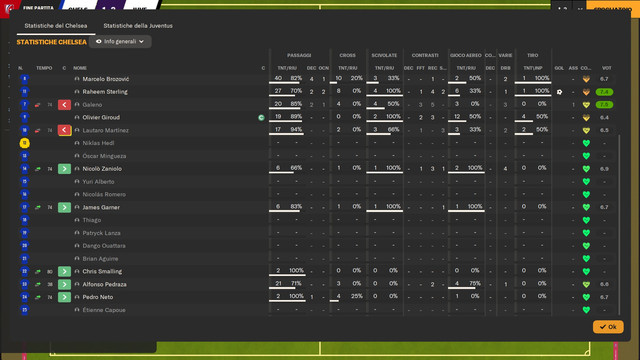Viewport: 640px width, 360px height.
Task: Click Óscar Mingueza's number 13 shirt icon
Action: tap(24, 156)
